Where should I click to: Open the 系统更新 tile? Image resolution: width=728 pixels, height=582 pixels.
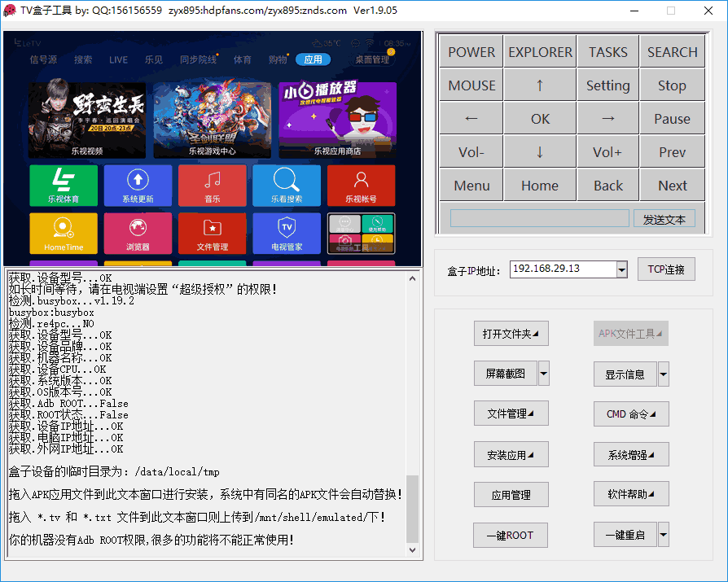pos(138,186)
